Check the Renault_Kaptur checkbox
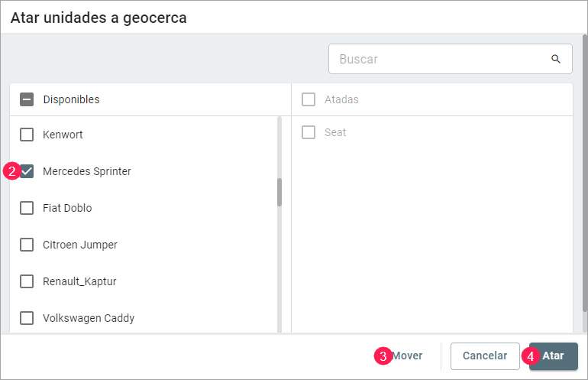The height and width of the screenshot is (380, 588). 27,281
